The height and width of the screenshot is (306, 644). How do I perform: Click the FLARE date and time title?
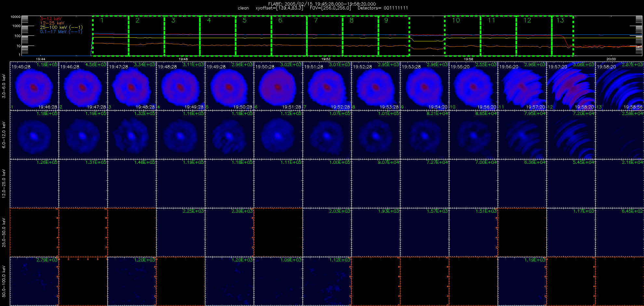pyautogui.click(x=322, y=4)
